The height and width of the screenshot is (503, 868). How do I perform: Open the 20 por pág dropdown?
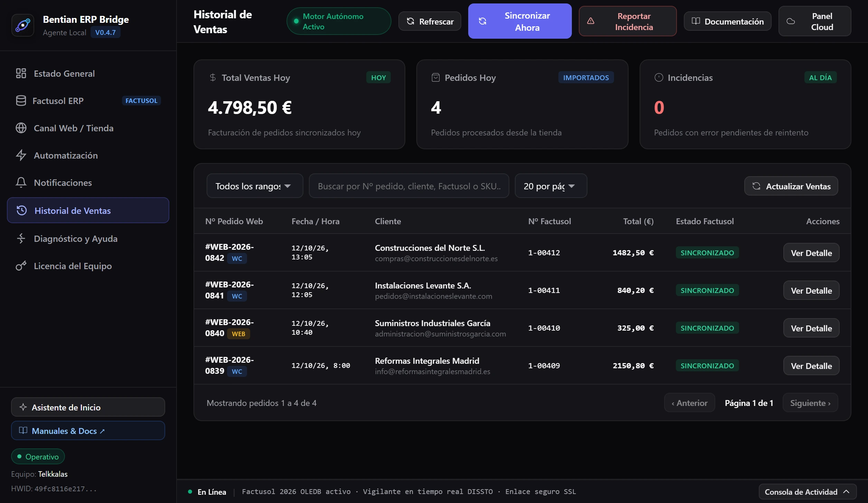[x=551, y=186]
